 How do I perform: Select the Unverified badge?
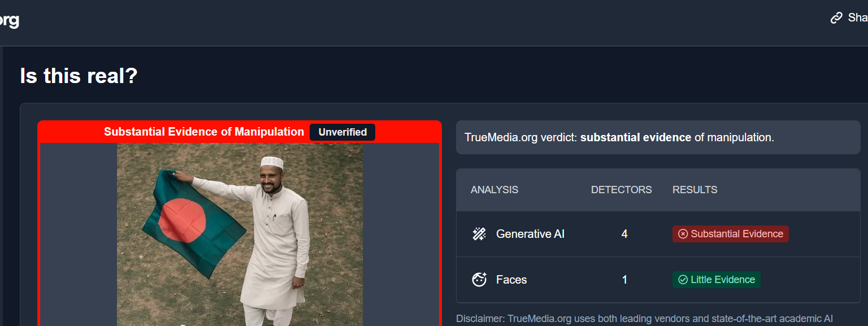click(x=342, y=132)
